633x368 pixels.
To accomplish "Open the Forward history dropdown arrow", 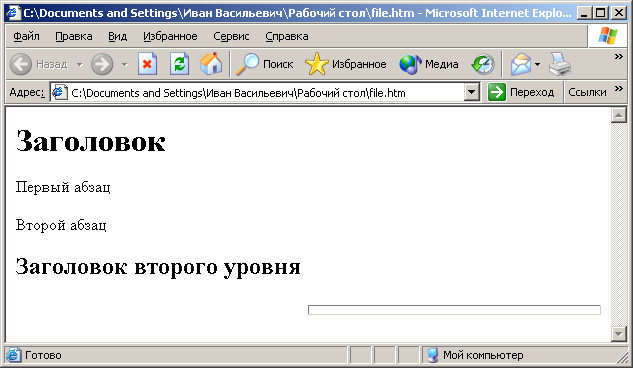I will 125,65.
